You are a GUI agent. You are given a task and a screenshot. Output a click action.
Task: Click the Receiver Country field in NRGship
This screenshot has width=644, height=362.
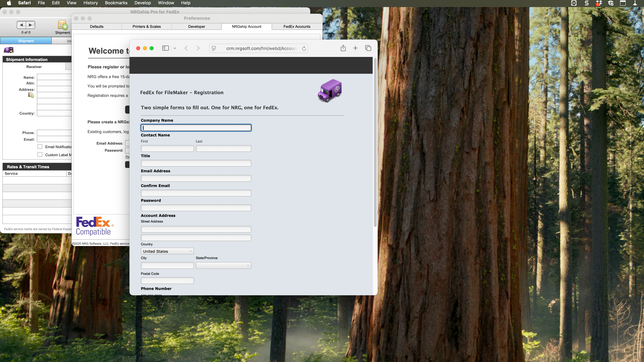54,113
